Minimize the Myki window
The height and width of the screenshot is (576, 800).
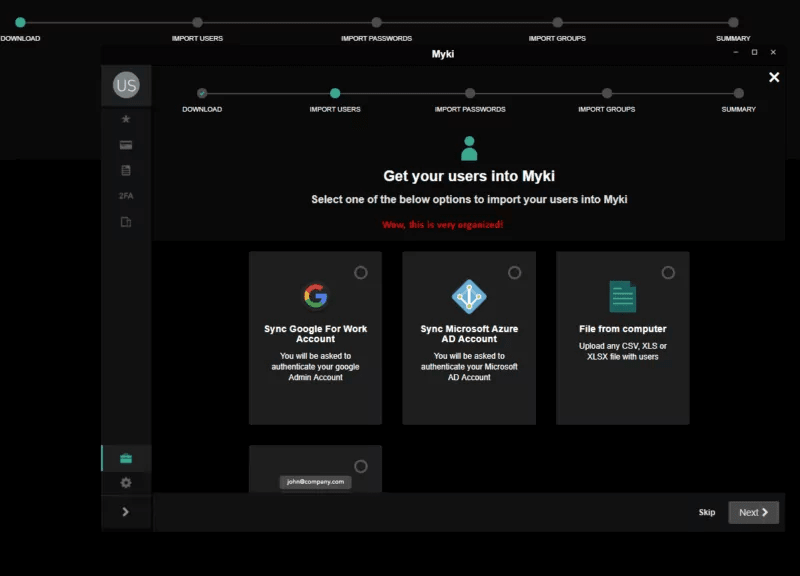[x=736, y=52]
